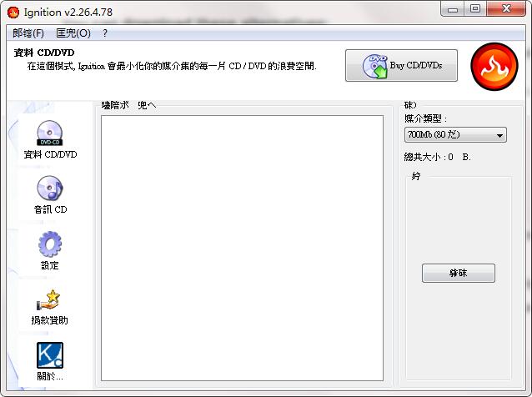Click the DVD disc icon on Buy button
Screen dimensions: 532x397
pos(374,66)
